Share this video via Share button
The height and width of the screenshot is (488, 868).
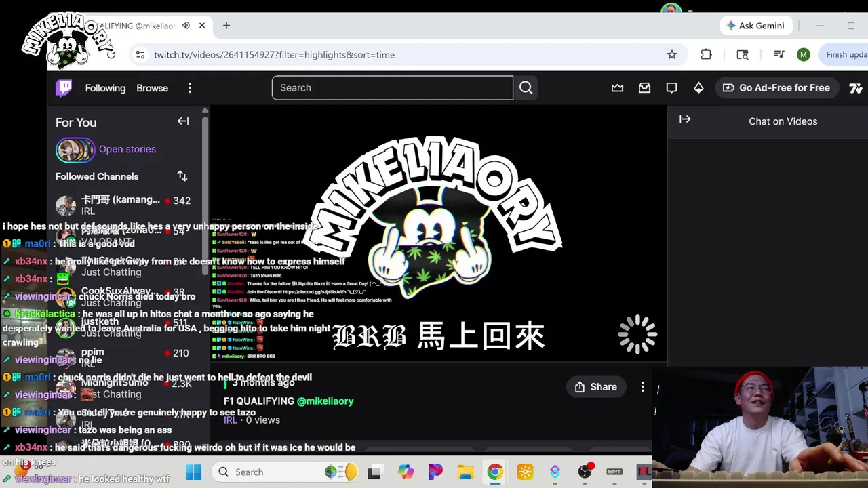point(596,387)
